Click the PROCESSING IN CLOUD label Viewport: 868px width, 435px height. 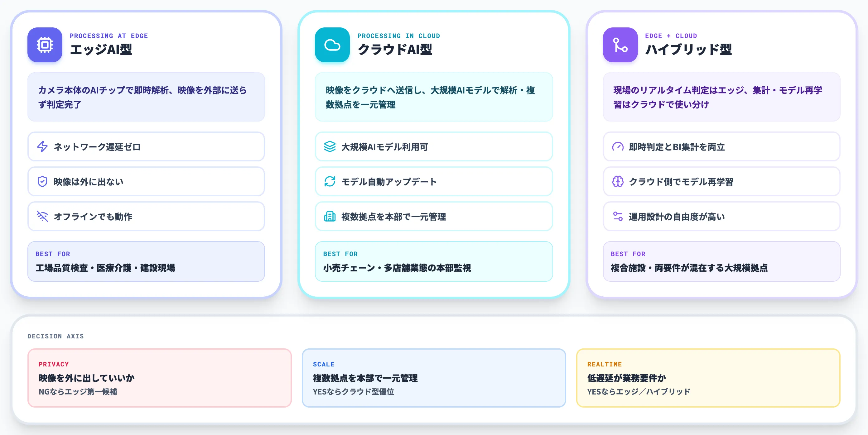(x=399, y=36)
